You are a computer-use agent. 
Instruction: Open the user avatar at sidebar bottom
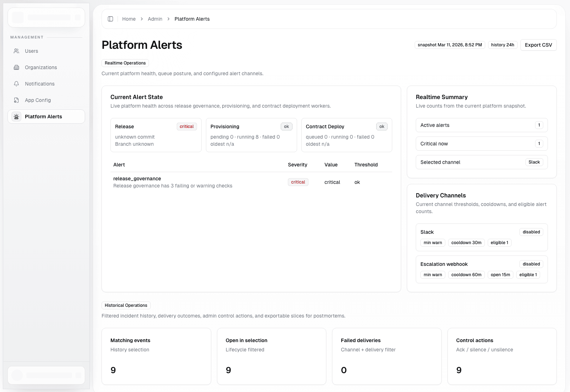[x=17, y=375]
